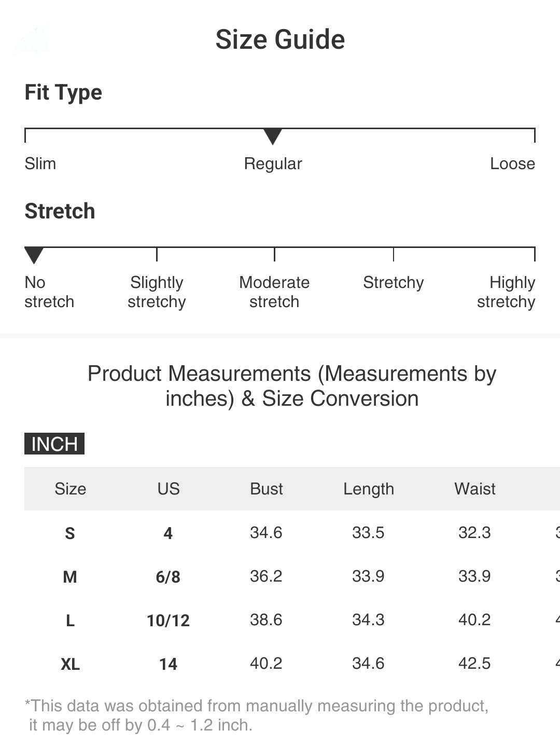Image resolution: width=560 pixels, height=744 pixels.
Task: Click the Waist column header
Action: pyautogui.click(x=475, y=489)
